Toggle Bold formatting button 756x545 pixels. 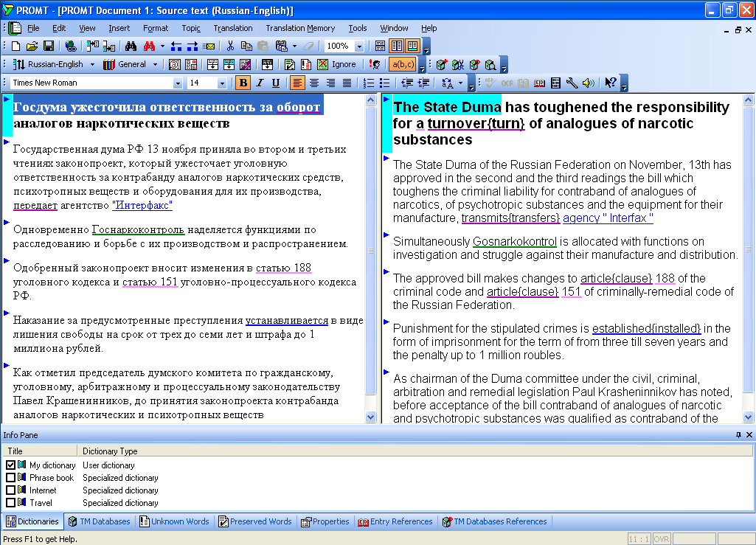point(243,83)
